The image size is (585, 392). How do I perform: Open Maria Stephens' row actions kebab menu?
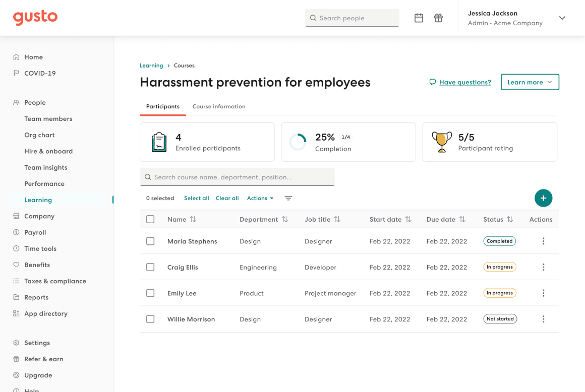(543, 241)
